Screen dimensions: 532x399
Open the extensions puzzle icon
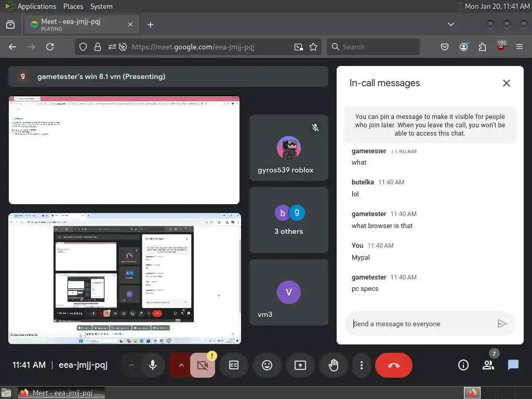(482, 47)
